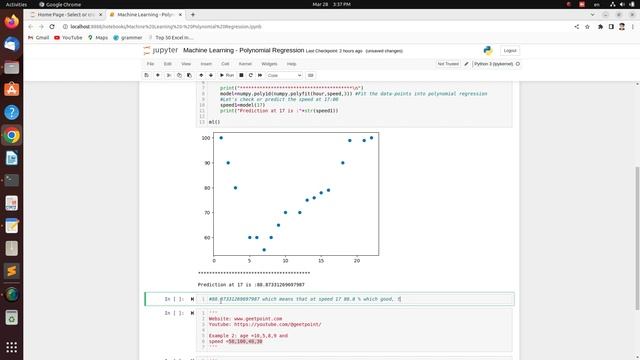The image size is (640, 360).
Task: Open Chrome extensions puzzle icon
Action: [600, 27]
